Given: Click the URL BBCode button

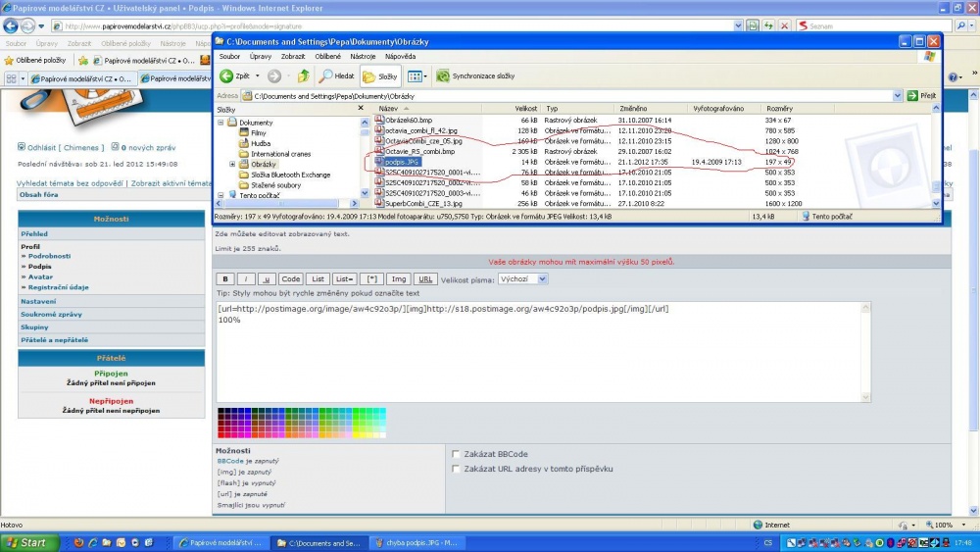Looking at the screenshot, I should tap(425, 278).
